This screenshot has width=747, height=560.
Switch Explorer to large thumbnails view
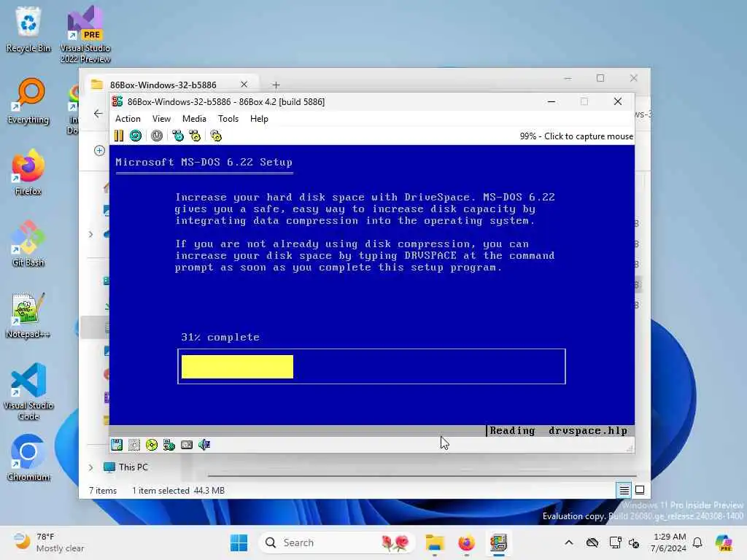point(640,490)
